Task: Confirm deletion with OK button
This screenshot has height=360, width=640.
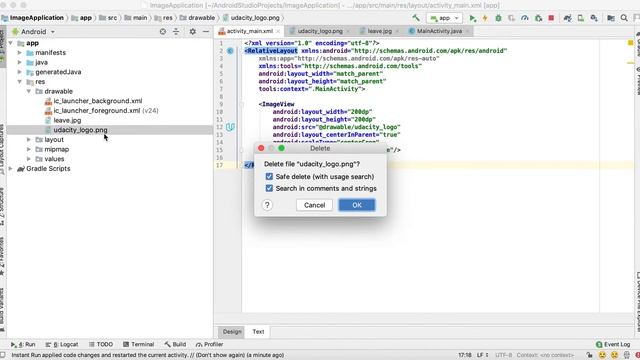Action: coord(357,205)
